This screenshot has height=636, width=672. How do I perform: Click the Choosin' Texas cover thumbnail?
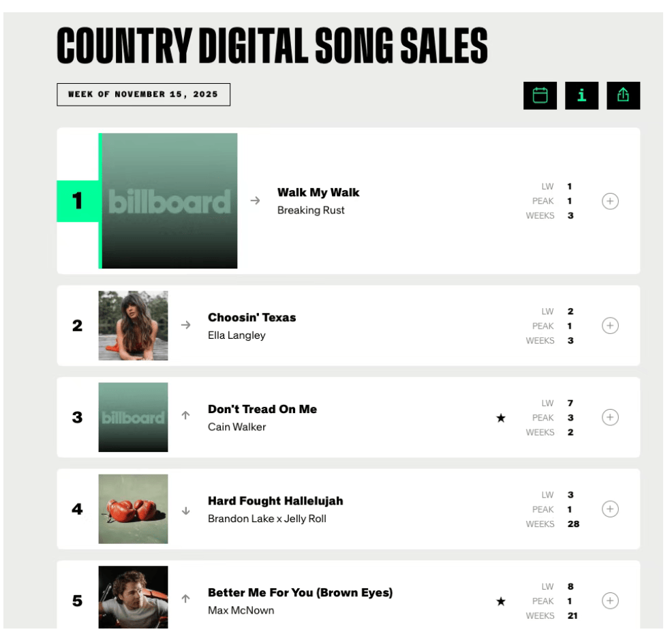point(133,326)
